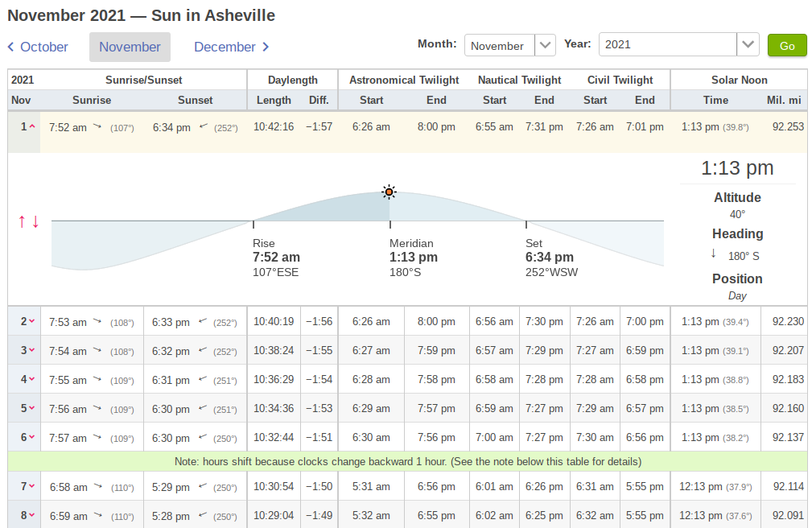The image size is (812, 528).
Task: Click the Astronomical Twilight header
Action: click(404, 80)
